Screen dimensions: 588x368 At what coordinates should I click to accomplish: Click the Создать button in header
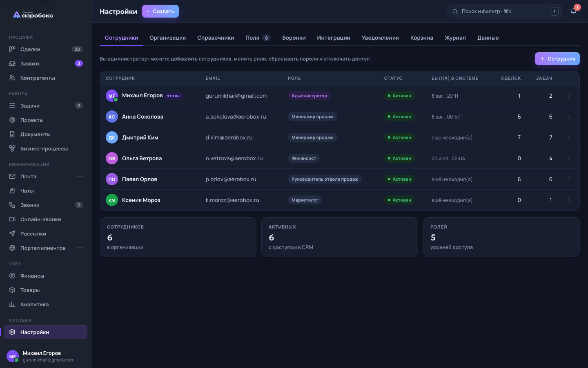160,11
